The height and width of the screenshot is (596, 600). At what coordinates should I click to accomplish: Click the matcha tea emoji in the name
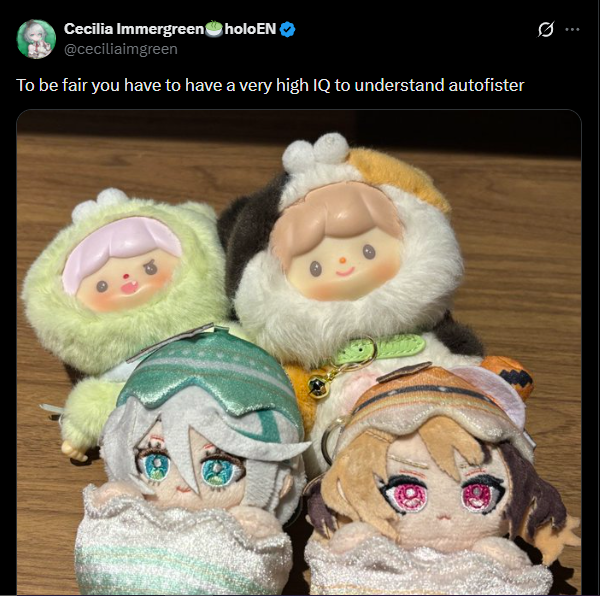pyautogui.click(x=214, y=29)
